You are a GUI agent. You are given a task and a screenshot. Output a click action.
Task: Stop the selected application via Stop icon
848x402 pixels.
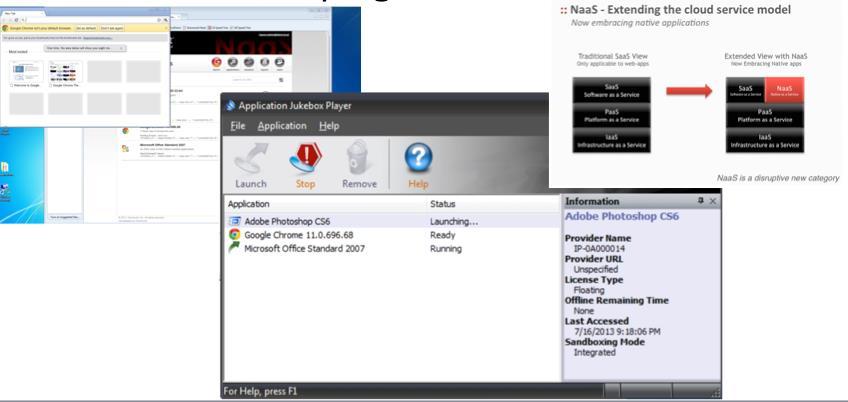click(x=306, y=165)
